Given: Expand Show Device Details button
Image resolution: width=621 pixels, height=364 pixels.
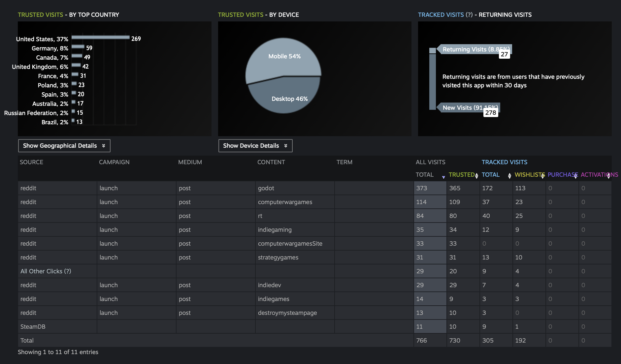Looking at the screenshot, I should pyautogui.click(x=255, y=146).
